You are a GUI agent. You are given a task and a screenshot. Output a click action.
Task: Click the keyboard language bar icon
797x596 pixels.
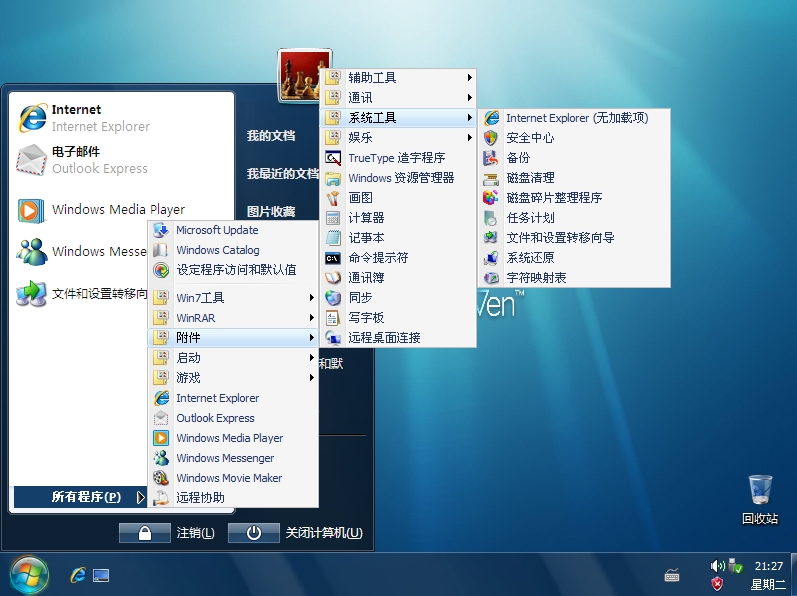(x=672, y=575)
